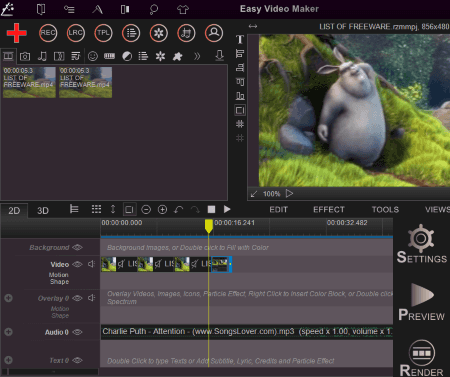Click the circular user profile button
The height and width of the screenshot is (377, 450).
point(214,33)
